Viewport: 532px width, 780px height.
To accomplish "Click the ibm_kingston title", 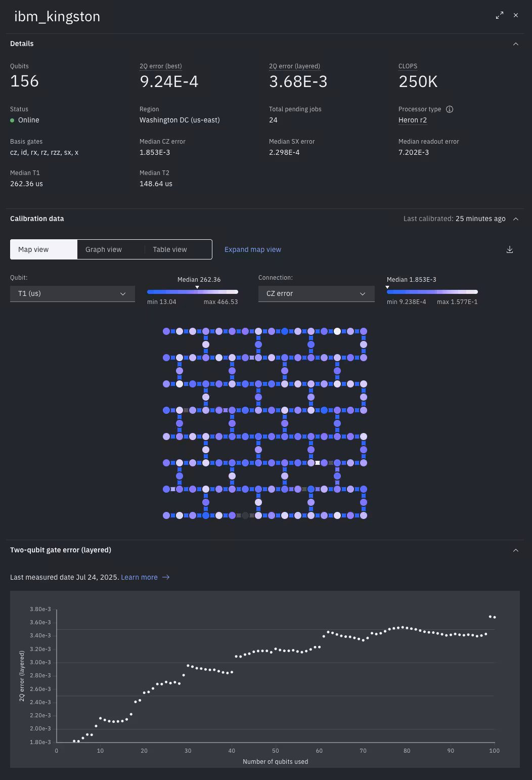I will click(x=57, y=17).
